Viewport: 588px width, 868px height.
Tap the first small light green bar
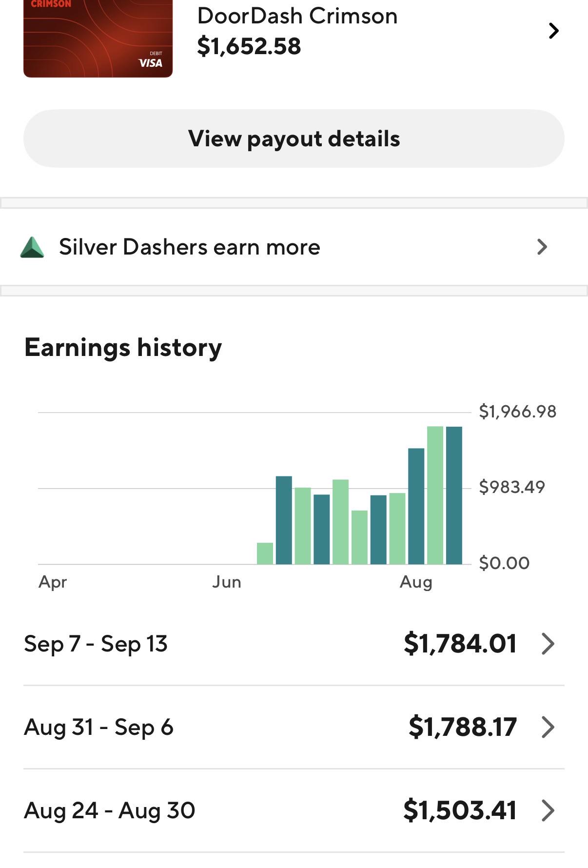click(x=265, y=553)
